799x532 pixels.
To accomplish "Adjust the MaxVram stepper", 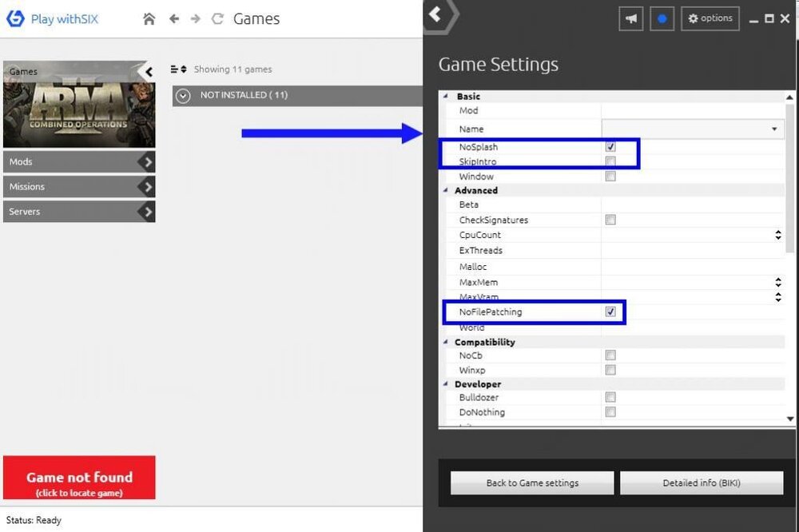I will [x=778, y=296].
